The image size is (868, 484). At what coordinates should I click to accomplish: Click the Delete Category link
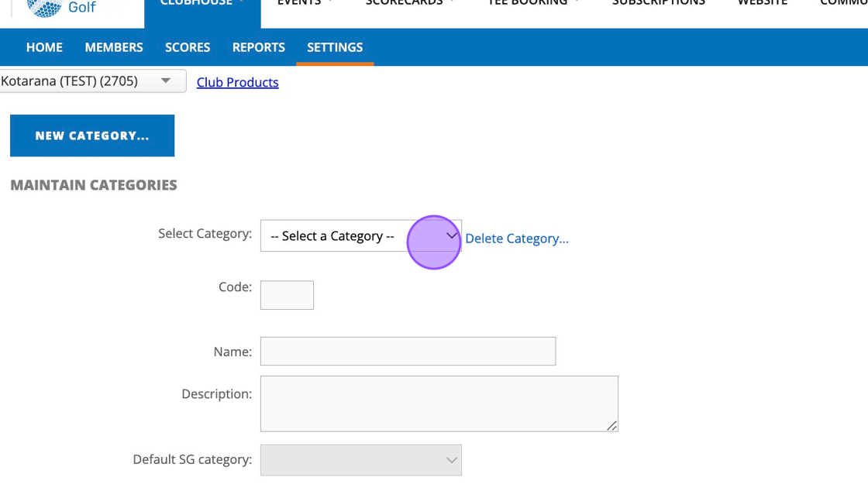(516, 239)
